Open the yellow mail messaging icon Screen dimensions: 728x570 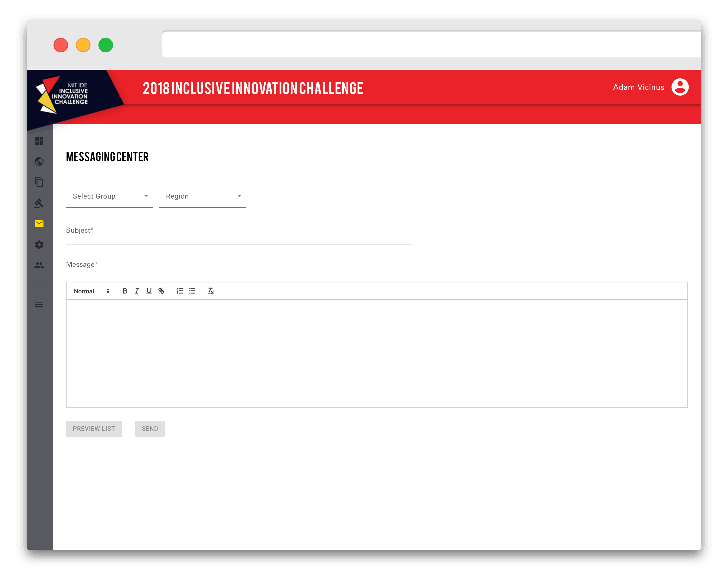coord(39,224)
